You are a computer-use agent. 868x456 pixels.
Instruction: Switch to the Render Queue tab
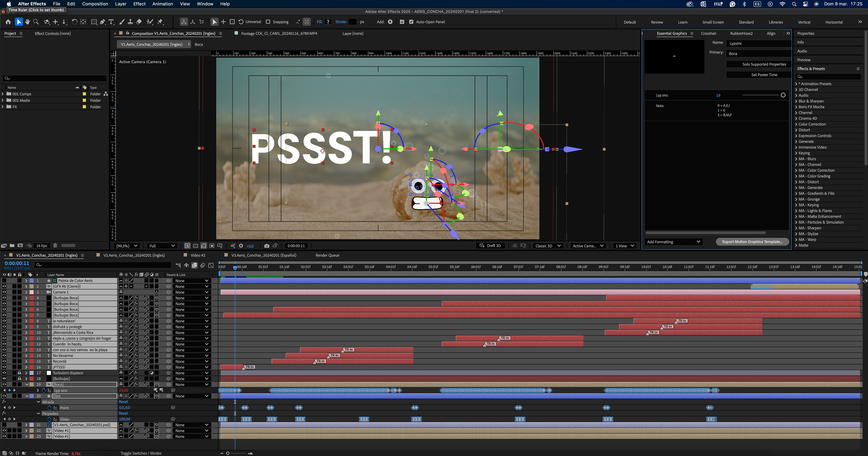coord(327,255)
